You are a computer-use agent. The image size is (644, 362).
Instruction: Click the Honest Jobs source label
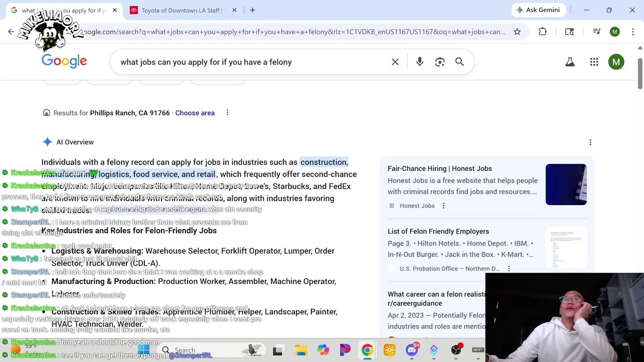(x=417, y=206)
